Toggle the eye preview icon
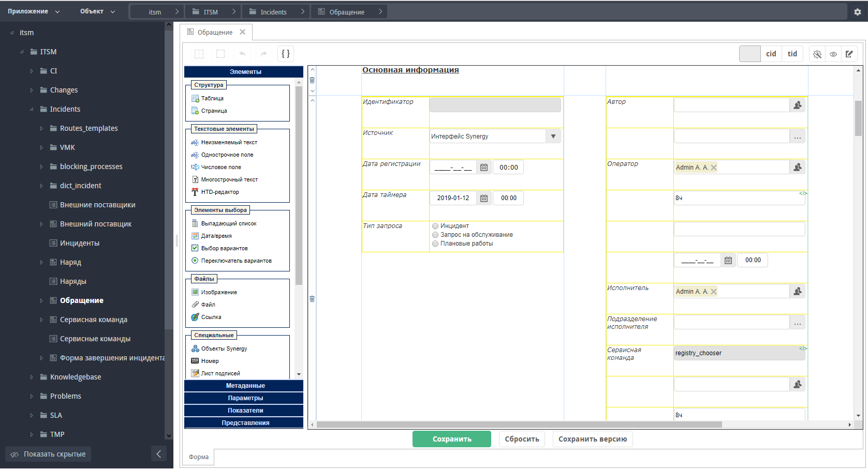The height and width of the screenshot is (470, 868). 833,54
